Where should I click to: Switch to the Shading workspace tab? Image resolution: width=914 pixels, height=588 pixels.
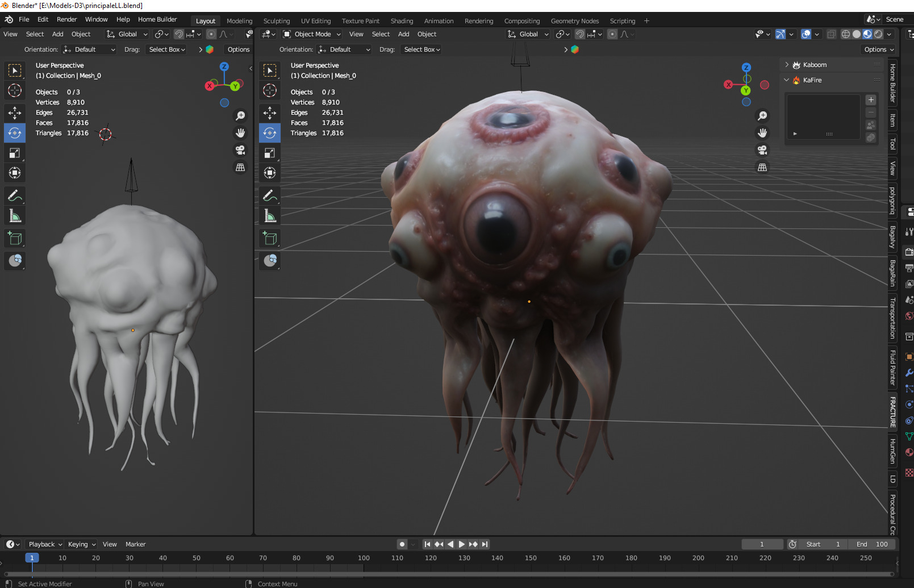[x=402, y=21]
